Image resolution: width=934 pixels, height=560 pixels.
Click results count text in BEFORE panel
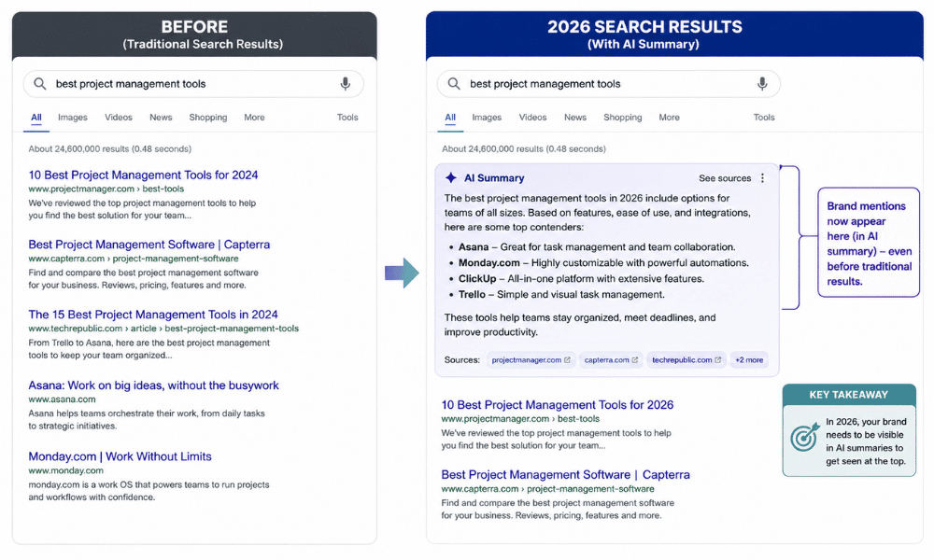109,148
